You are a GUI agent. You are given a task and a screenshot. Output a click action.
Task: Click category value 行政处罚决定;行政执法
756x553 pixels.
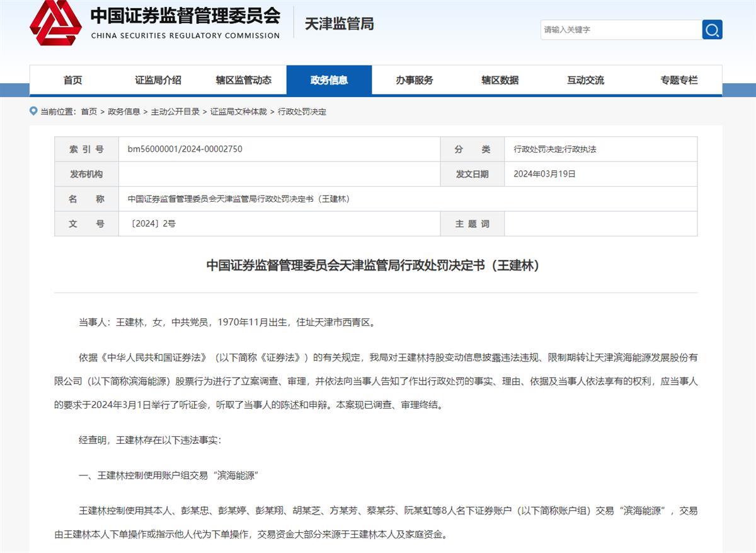[x=554, y=149]
